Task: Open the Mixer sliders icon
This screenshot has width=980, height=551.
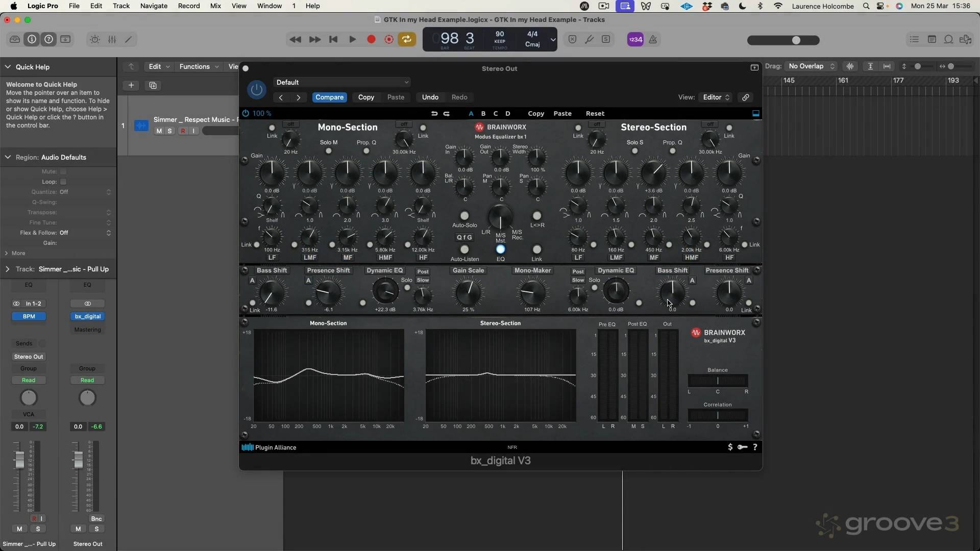Action: tap(112, 39)
